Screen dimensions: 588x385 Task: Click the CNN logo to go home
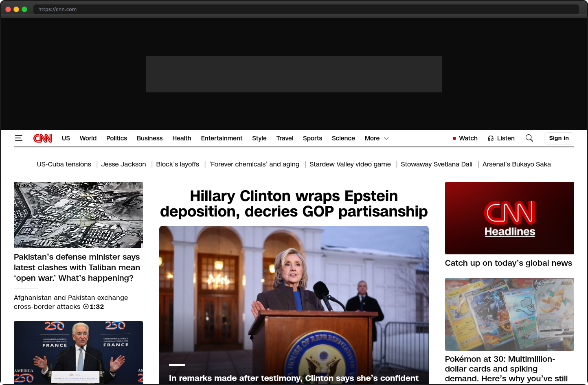[x=43, y=138]
